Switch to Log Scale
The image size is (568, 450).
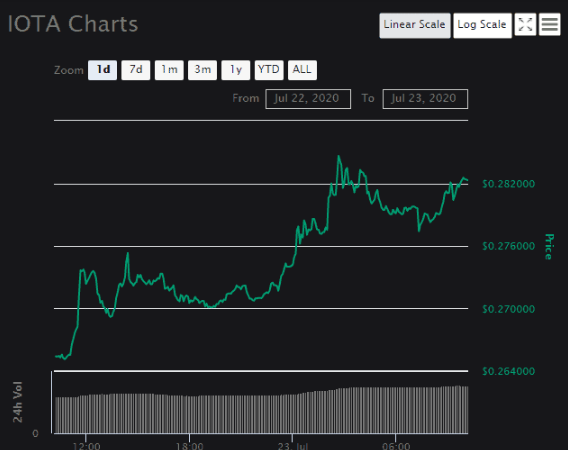point(482,25)
